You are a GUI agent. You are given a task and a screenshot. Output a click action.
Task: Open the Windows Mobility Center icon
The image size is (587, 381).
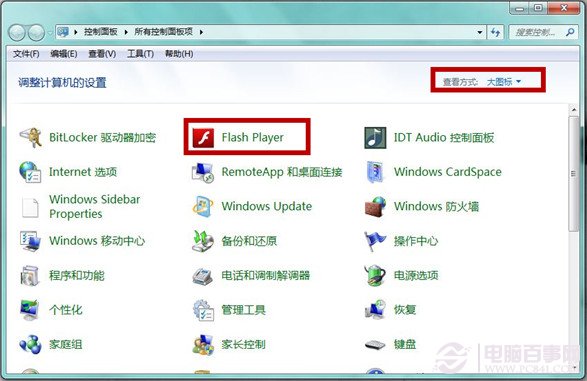[x=30, y=241]
